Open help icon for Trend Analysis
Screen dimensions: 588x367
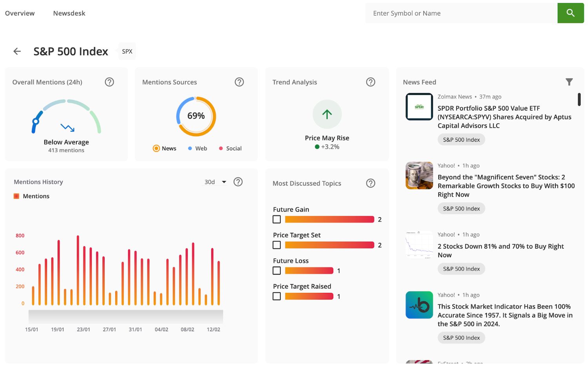tap(370, 82)
